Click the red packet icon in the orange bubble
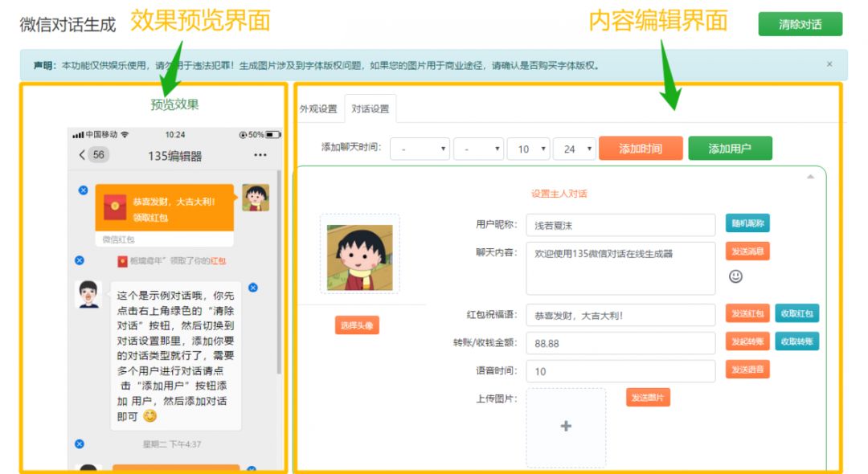868x474 pixels. (x=115, y=206)
